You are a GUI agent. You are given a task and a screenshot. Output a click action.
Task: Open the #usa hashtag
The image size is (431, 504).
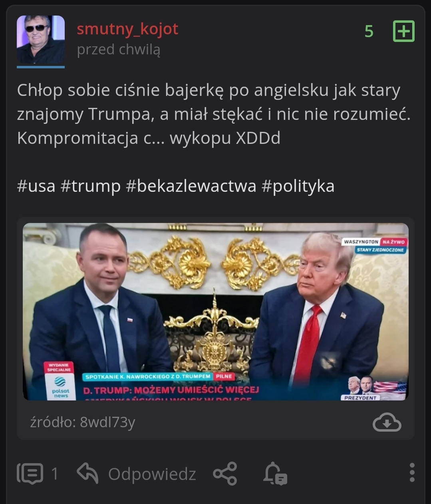36,186
